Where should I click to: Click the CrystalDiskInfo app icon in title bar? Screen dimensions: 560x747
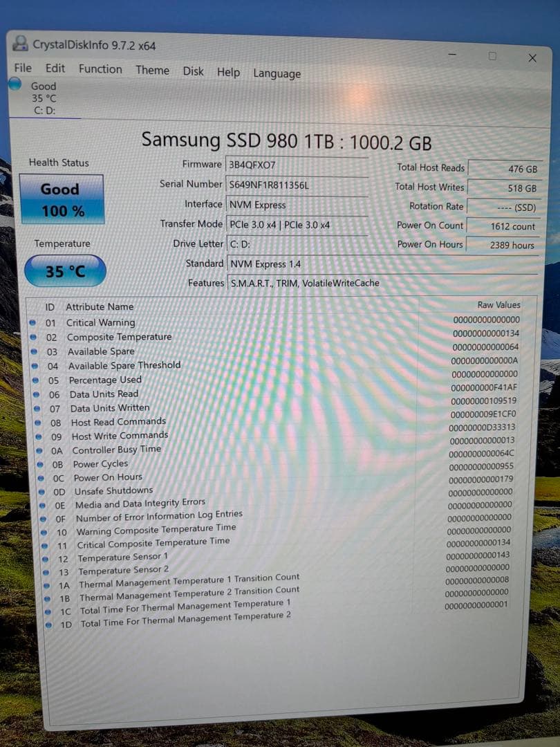(x=20, y=44)
